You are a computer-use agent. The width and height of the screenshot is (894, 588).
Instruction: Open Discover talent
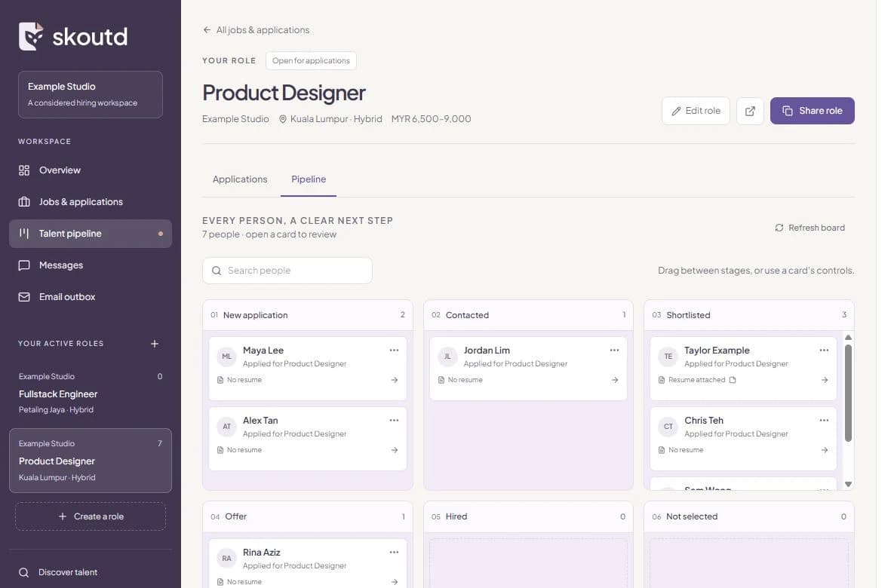click(x=91, y=572)
